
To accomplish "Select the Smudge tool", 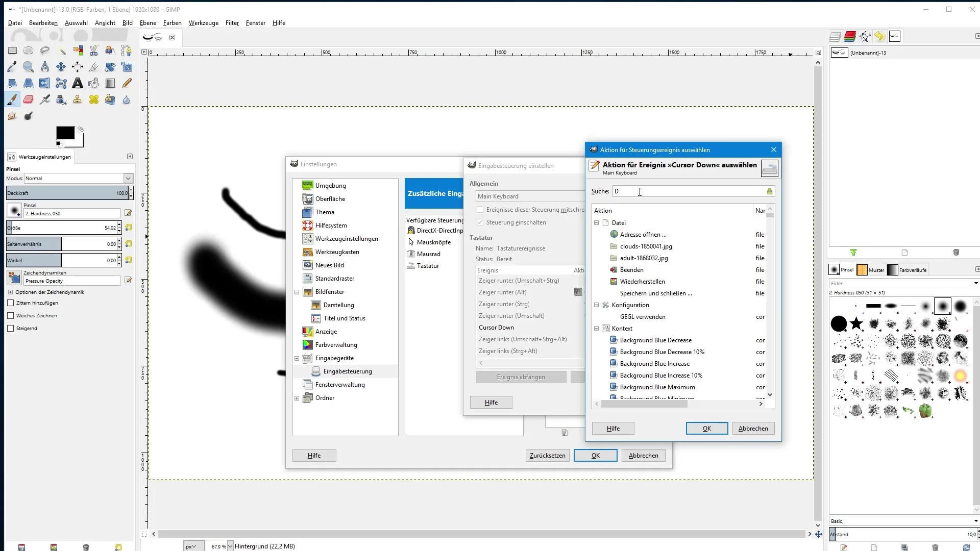I will pos(12,116).
